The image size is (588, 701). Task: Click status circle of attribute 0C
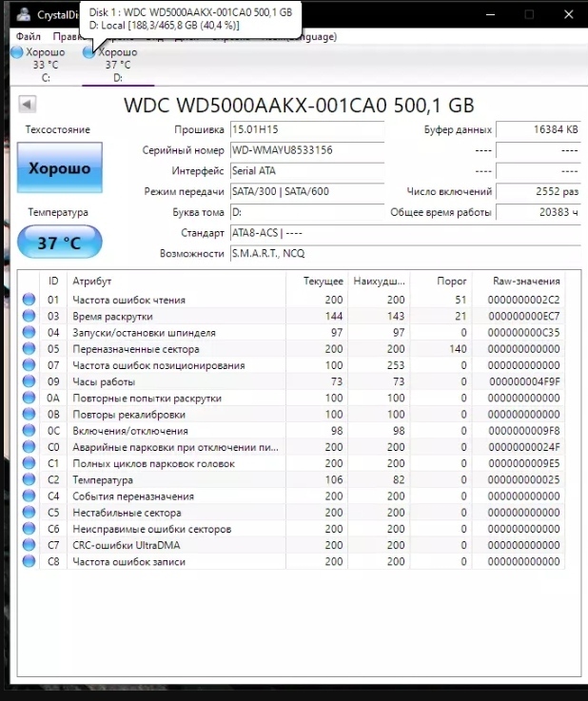(29, 430)
